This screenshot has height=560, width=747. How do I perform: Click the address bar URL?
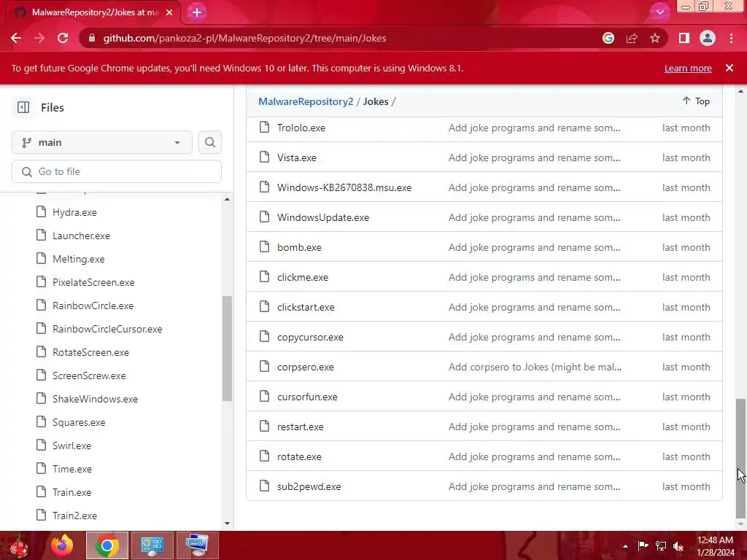[x=244, y=38]
